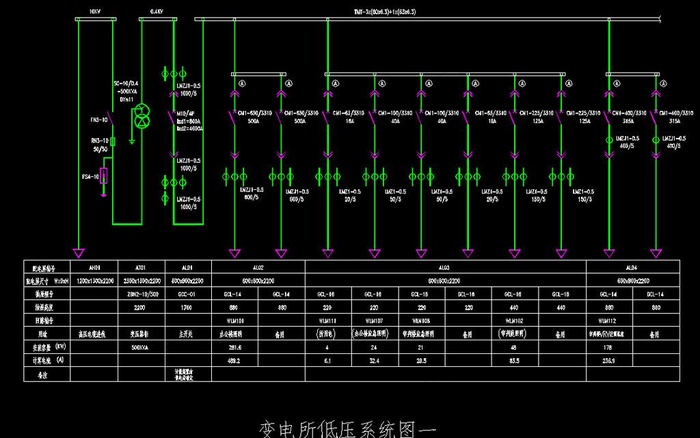Select the 1700 width cell
Image resolution: width=700 pixels, height=438 pixels.
(188, 308)
